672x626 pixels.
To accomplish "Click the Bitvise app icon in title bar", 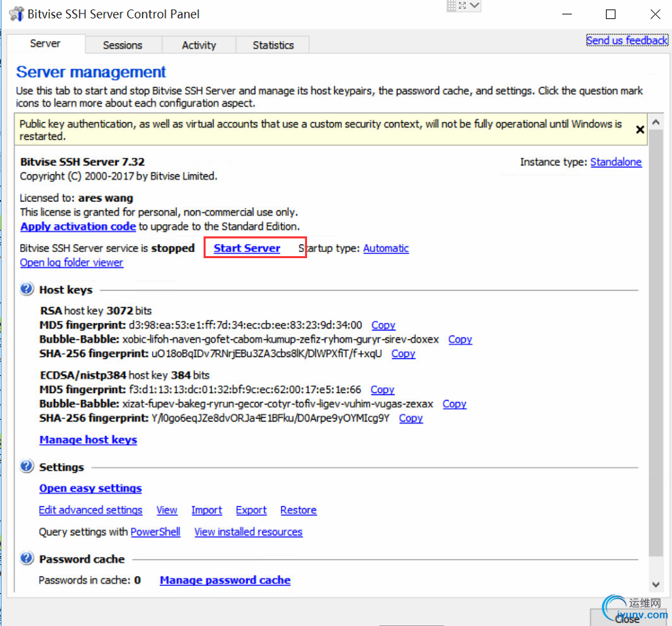I will (x=16, y=14).
